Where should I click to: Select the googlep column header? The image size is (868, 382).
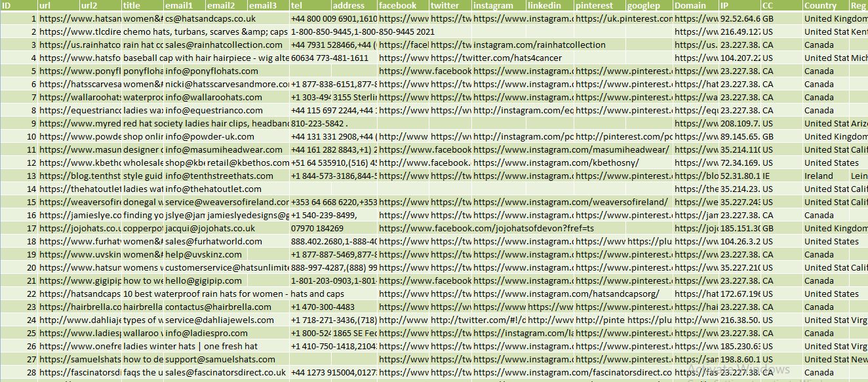pyautogui.click(x=650, y=5)
